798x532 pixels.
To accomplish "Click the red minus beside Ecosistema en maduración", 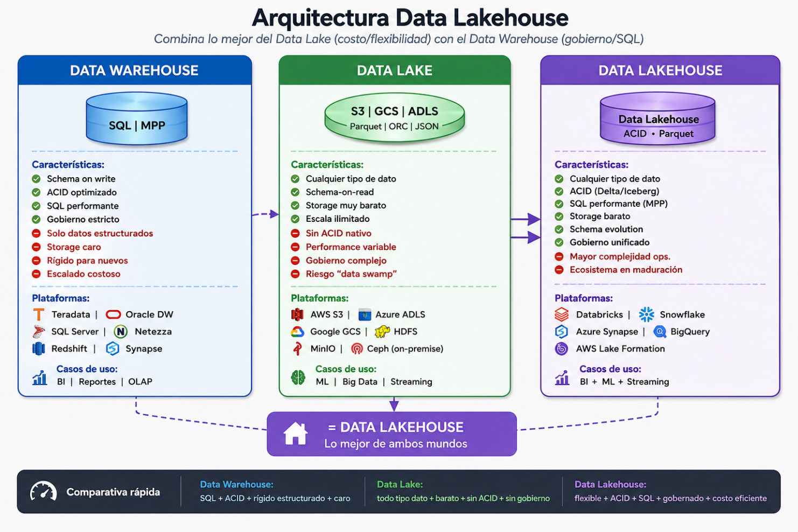I will click(559, 270).
